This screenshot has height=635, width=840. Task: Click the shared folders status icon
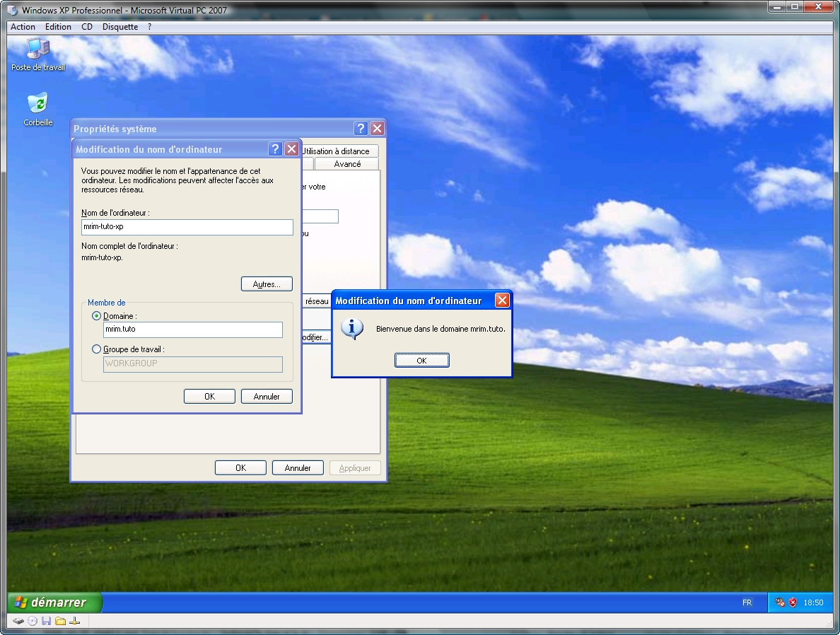[x=61, y=621]
